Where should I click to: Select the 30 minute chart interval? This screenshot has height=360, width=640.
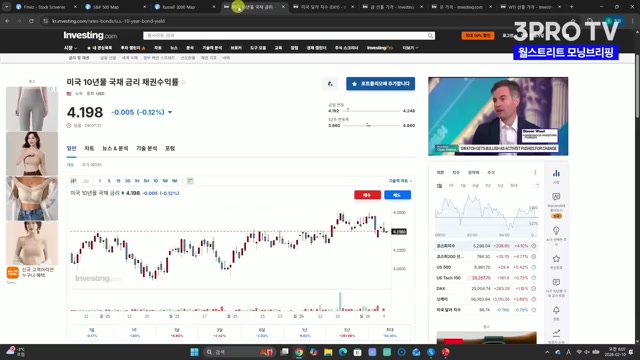(x=127, y=181)
